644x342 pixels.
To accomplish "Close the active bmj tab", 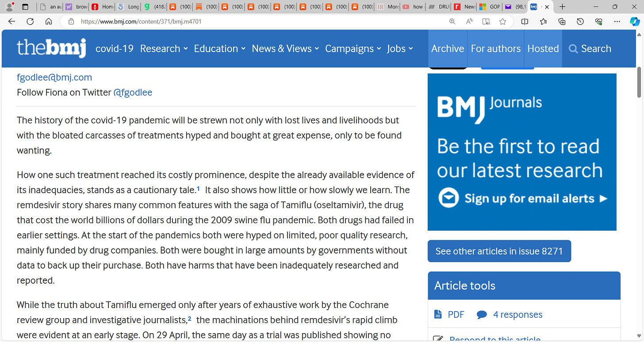I will (x=547, y=7).
